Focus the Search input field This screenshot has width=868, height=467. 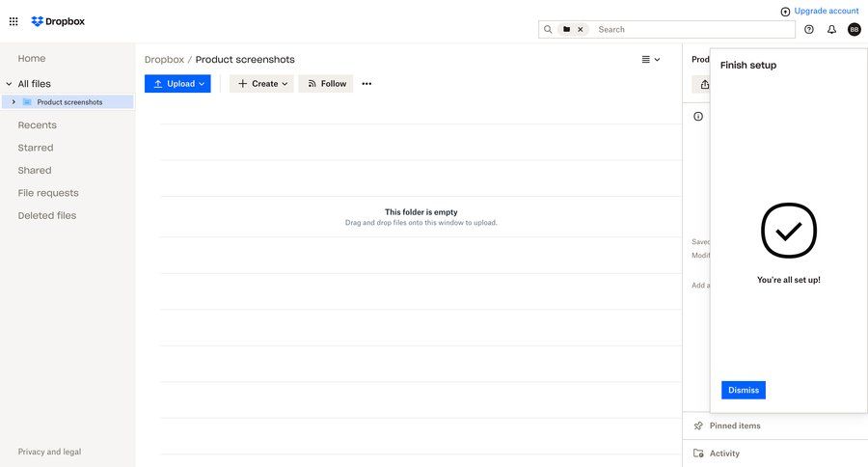pyautogui.click(x=694, y=29)
